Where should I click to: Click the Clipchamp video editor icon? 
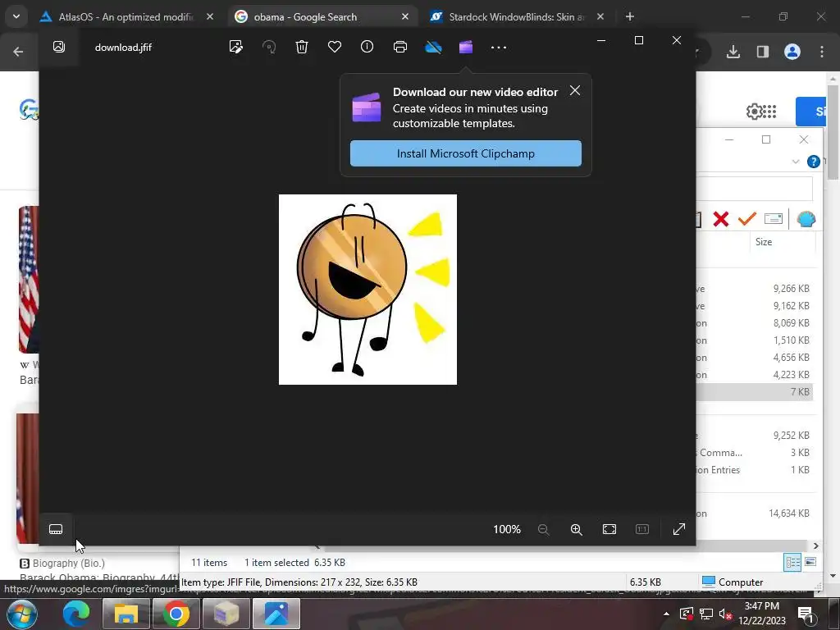click(466, 47)
